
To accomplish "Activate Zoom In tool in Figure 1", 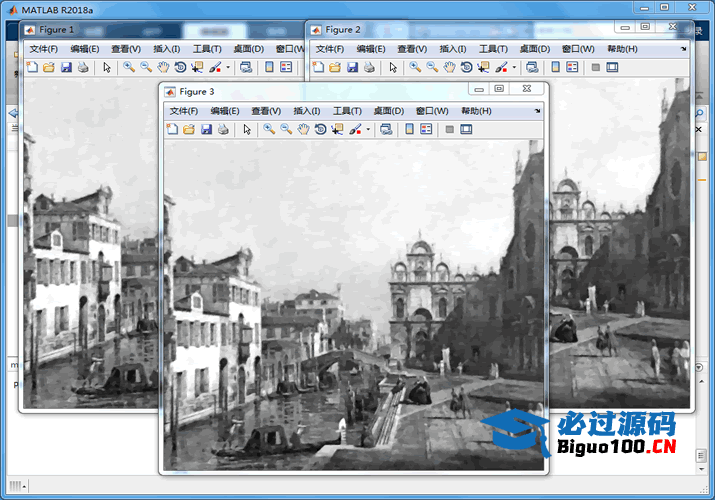I will point(129,67).
